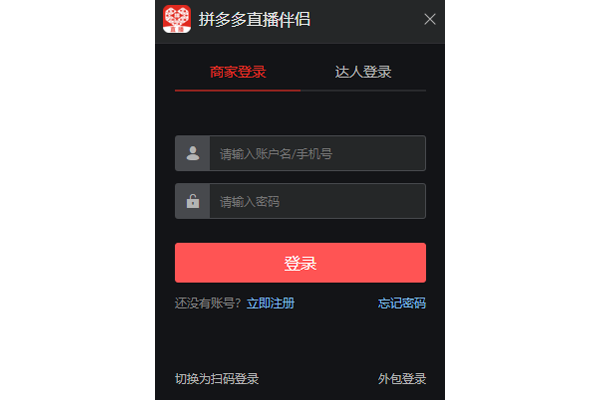Switch to the 达人登录 tab

click(x=363, y=72)
